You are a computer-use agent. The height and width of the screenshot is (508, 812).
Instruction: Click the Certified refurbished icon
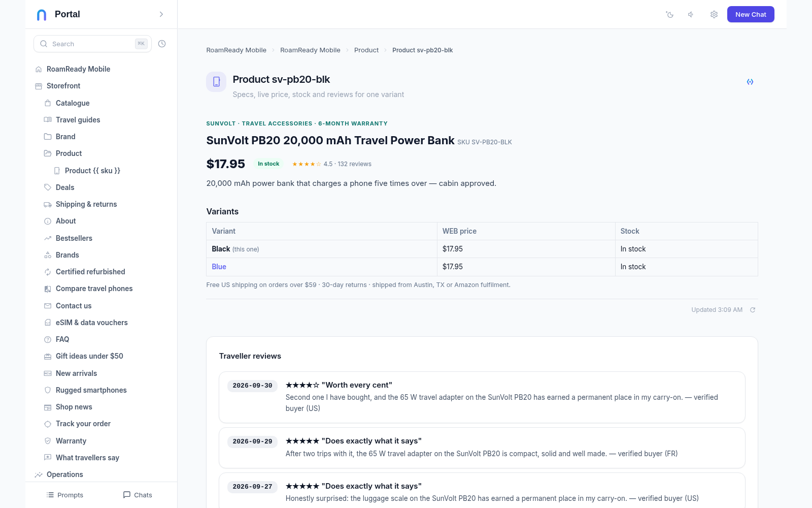pos(48,272)
